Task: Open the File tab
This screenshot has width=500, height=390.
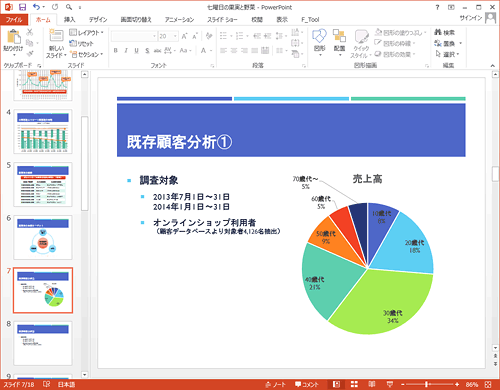Action: (x=14, y=20)
